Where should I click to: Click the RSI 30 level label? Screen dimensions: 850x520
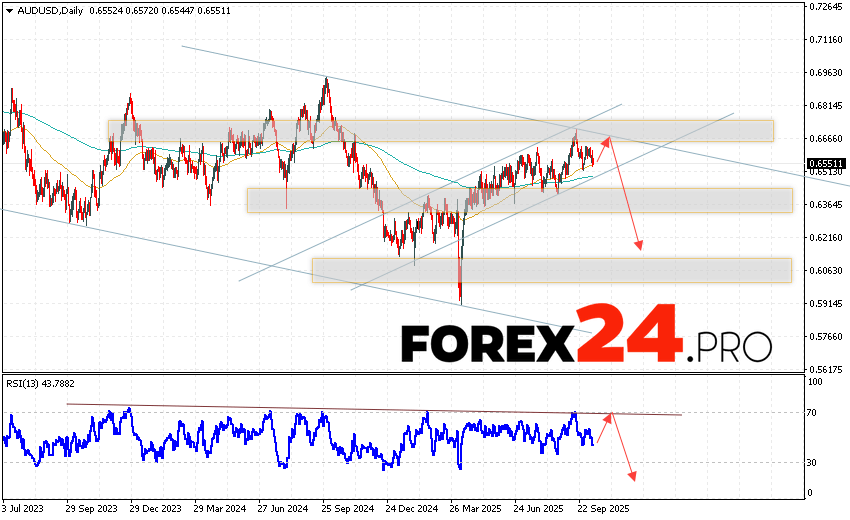[x=814, y=462]
